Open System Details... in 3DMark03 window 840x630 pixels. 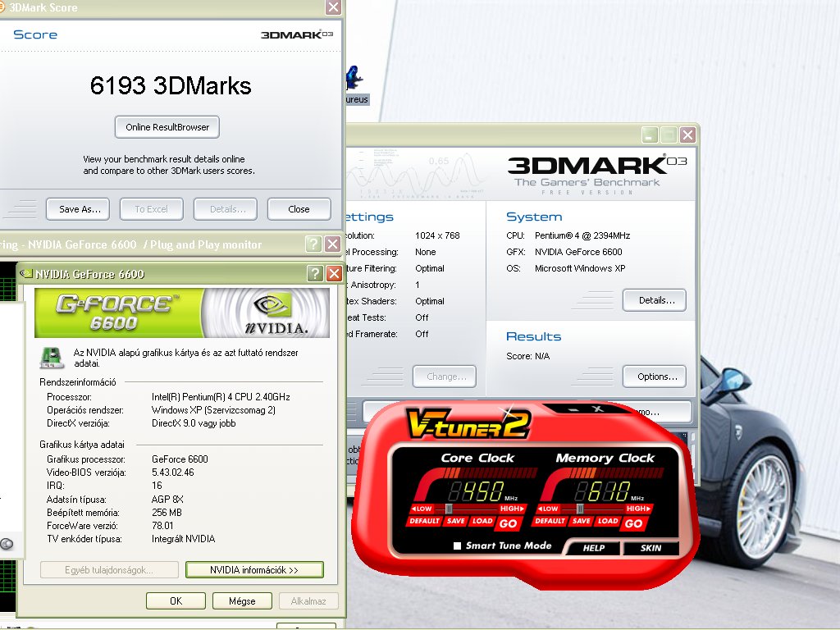click(x=654, y=300)
